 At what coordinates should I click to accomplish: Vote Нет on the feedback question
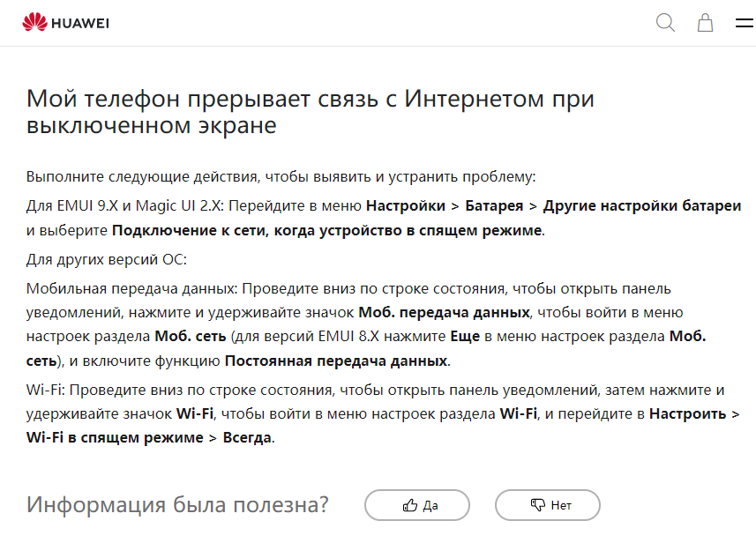click(548, 505)
